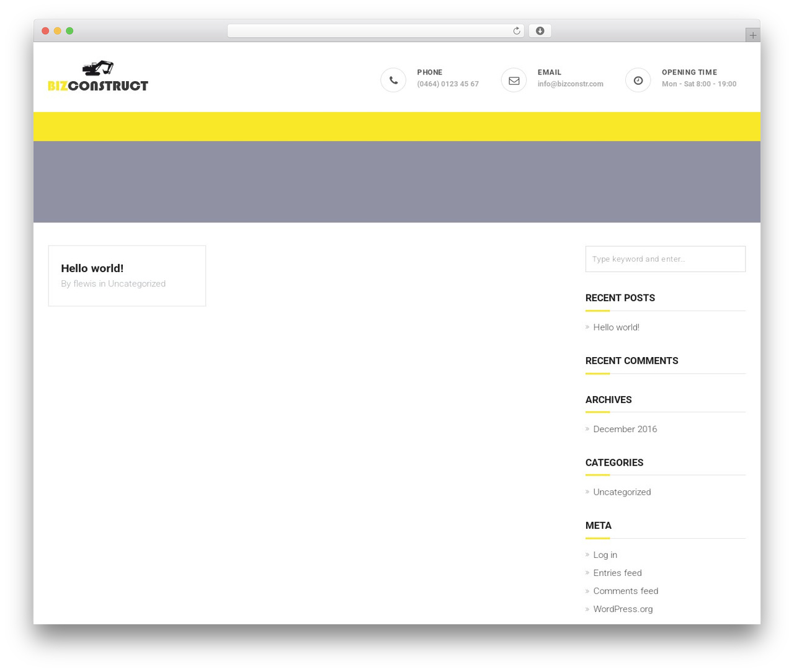The height and width of the screenshot is (672, 794).
Task: Click the EMAIL label
Action: [549, 73]
